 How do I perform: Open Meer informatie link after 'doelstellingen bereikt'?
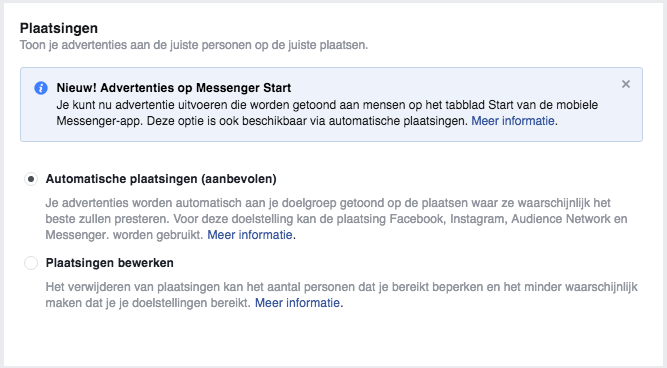297,303
